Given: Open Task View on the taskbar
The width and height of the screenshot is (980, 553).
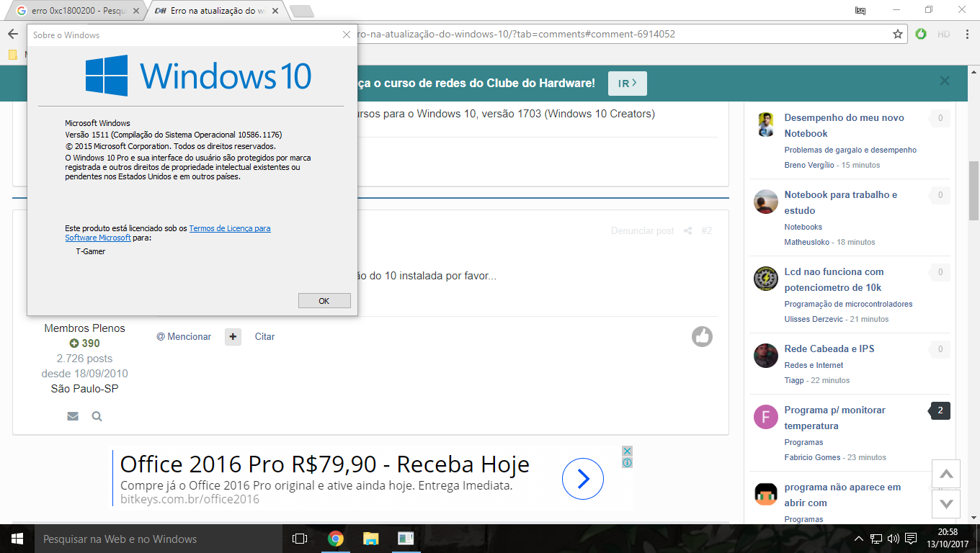Looking at the screenshot, I should 300,539.
